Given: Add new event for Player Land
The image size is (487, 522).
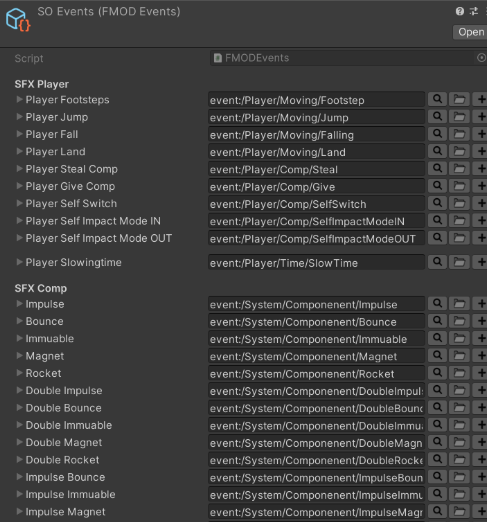Looking at the screenshot, I should point(481,151).
